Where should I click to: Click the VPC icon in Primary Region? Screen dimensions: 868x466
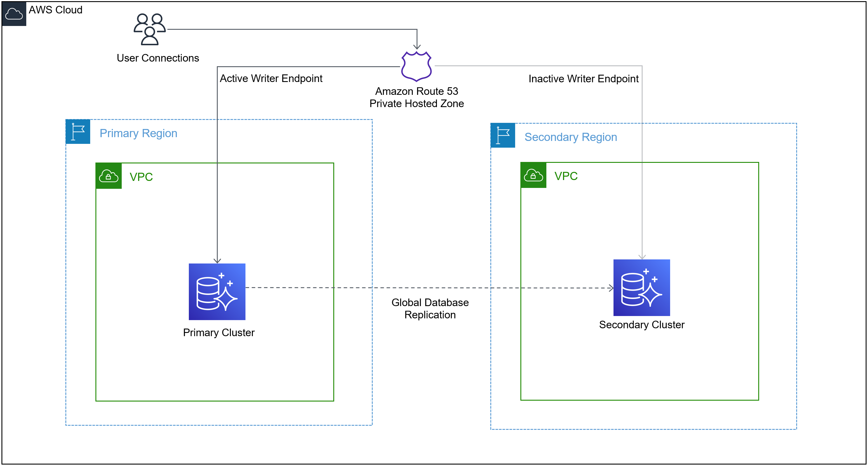pyautogui.click(x=109, y=176)
